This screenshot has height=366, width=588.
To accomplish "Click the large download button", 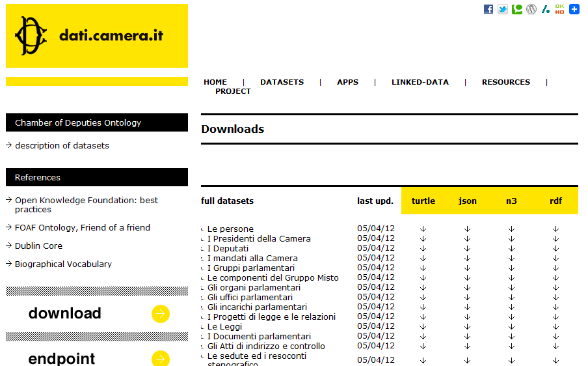I will [97, 314].
